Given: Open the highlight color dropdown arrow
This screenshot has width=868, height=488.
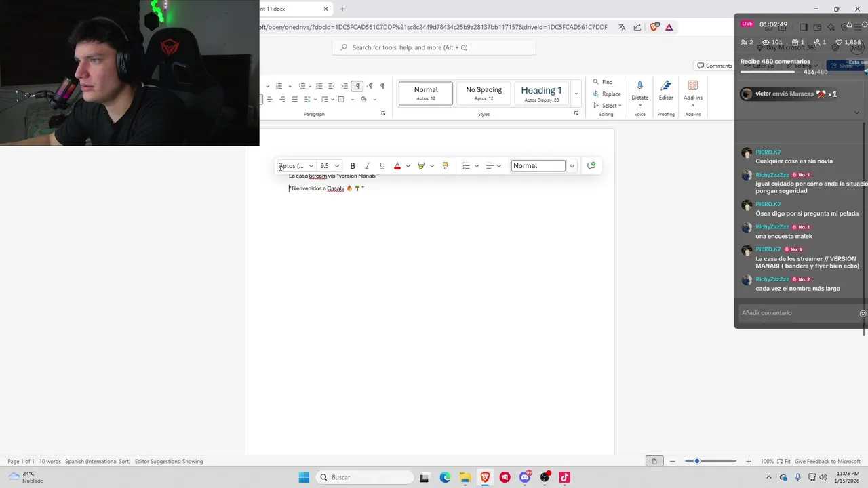Looking at the screenshot, I should click(432, 166).
